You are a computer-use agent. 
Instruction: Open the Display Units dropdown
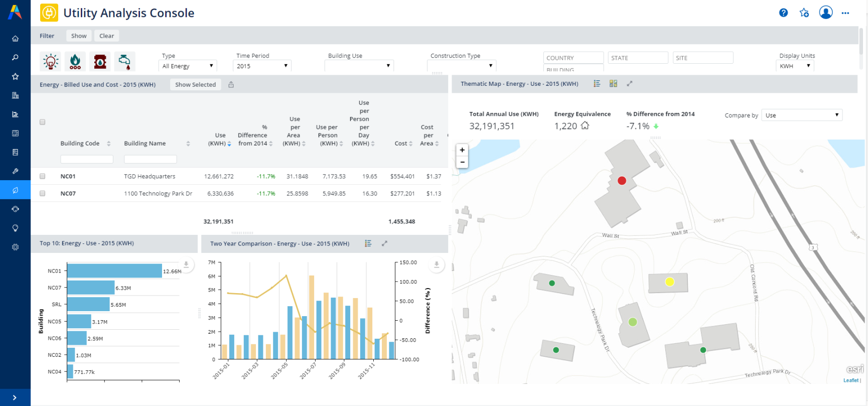(795, 66)
